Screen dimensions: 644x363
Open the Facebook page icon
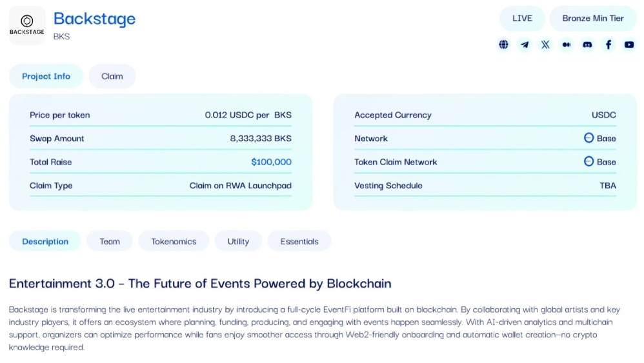click(x=609, y=44)
